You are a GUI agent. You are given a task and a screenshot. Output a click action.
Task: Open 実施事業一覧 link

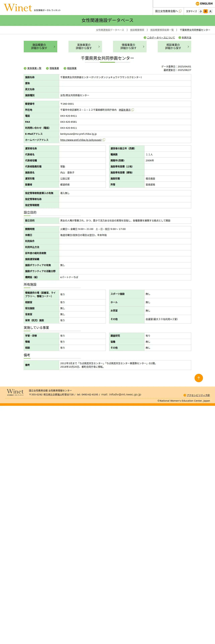point(34,68)
